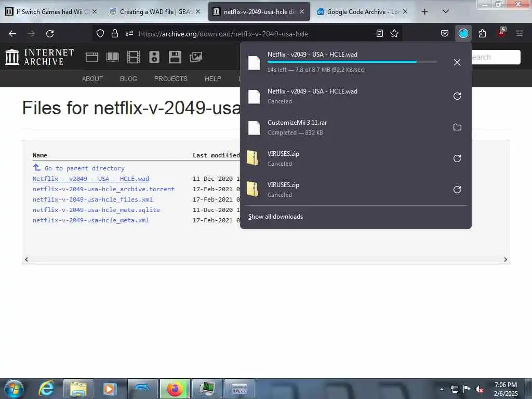Go to parent directory link
Viewport: 532px width, 399px height.
(x=85, y=168)
